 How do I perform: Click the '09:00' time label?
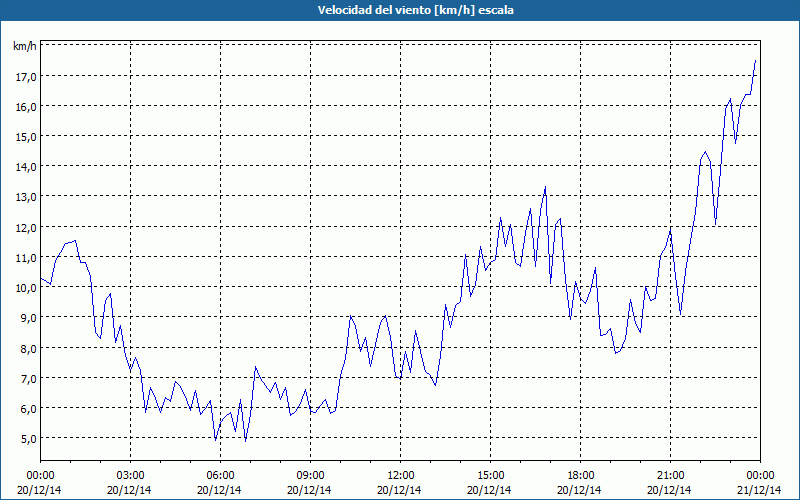pos(310,476)
